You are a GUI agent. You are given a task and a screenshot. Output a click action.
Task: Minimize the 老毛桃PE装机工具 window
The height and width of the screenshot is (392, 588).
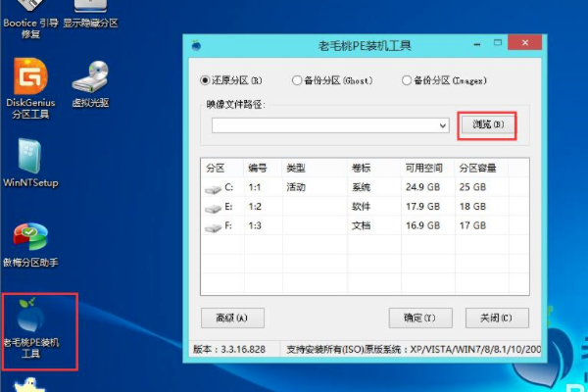click(477, 44)
